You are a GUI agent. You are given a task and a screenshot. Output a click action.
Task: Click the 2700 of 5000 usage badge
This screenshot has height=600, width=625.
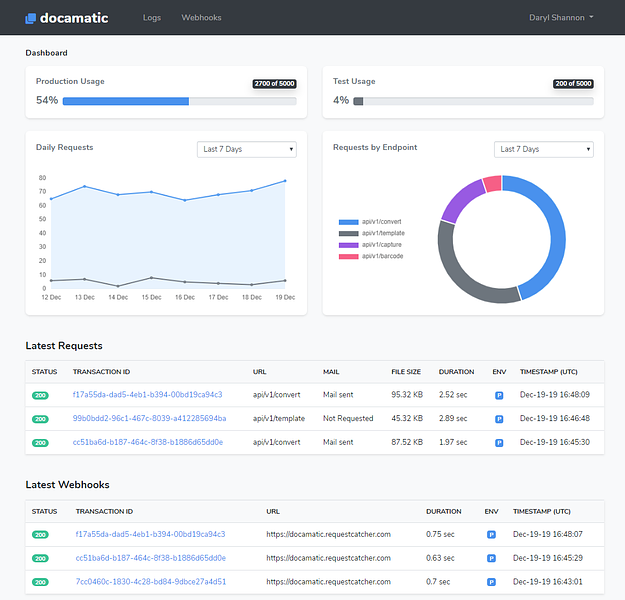point(275,84)
